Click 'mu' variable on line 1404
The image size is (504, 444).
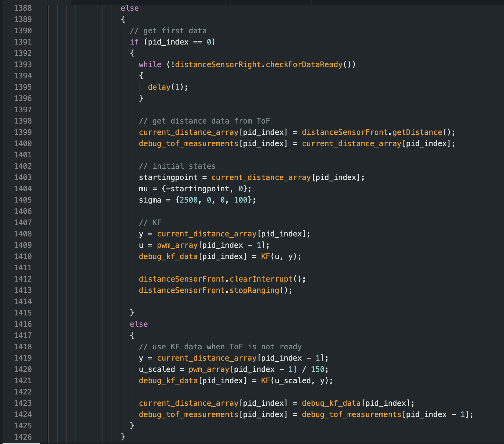click(x=143, y=189)
